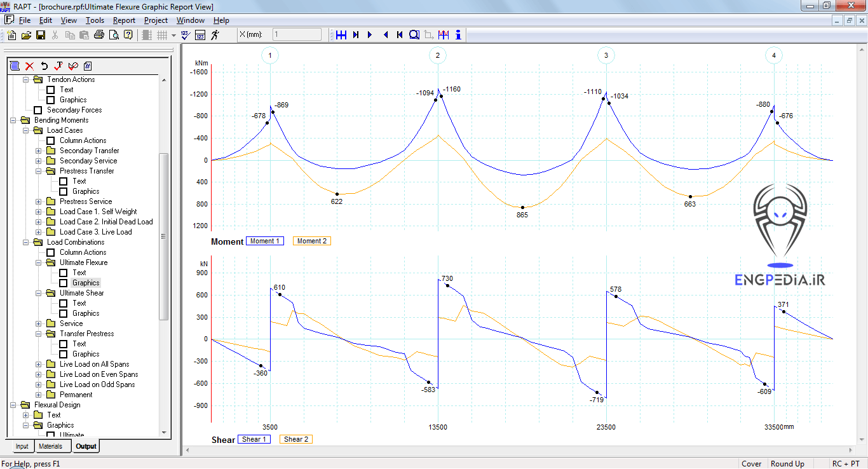Switch to the Input tab
Viewport: 868px width, 469px height.
click(x=22, y=446)
